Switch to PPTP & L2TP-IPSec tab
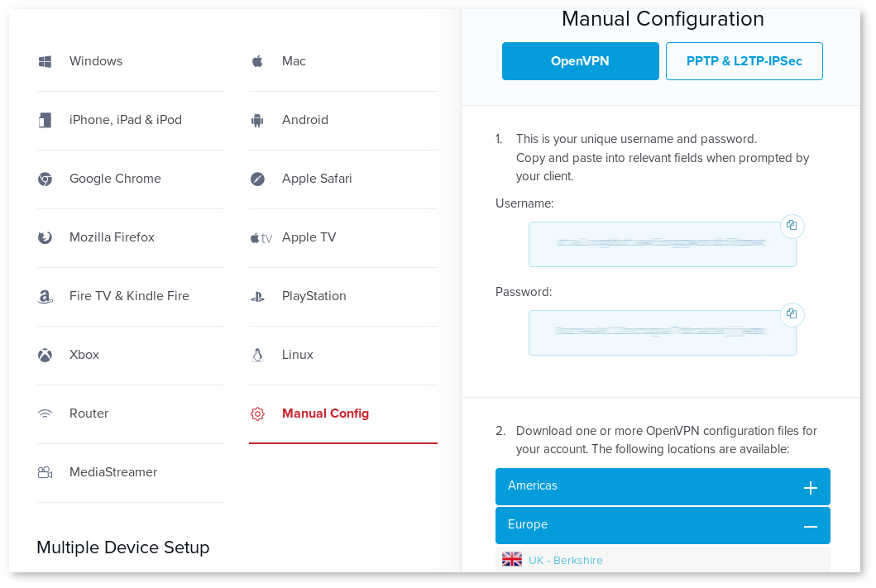 [x=744, y=61]
